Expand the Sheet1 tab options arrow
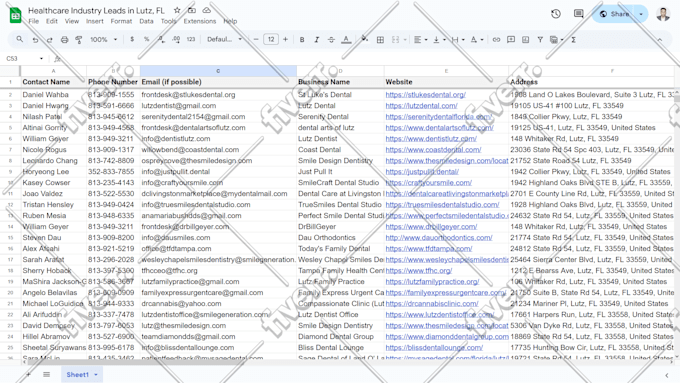680x383 pixels. [96, 374]
